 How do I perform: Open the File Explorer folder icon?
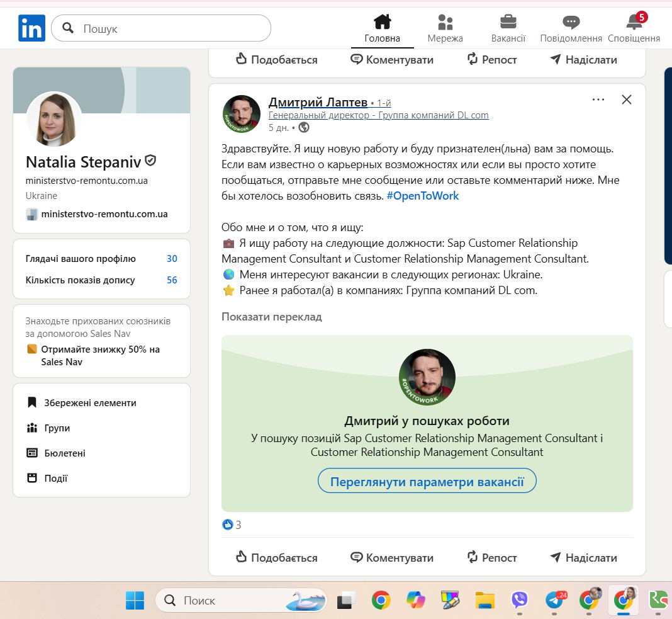pyautogui.click(x=485, y=600)
